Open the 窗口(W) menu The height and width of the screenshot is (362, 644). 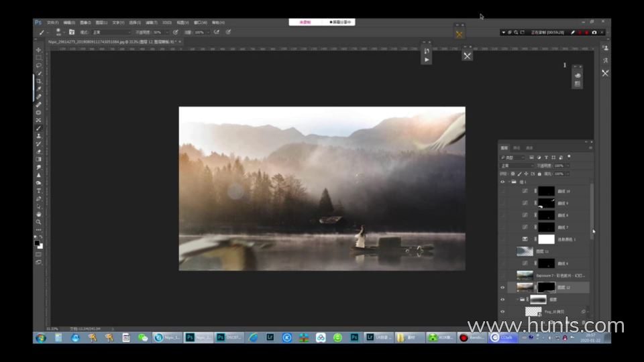pyautogui.click(x=200, y=22)
